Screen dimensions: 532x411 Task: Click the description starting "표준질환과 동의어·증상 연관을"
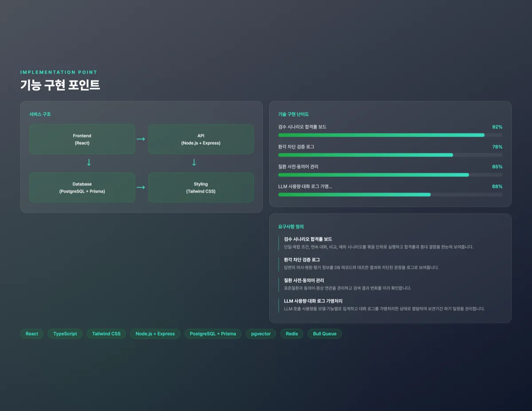[347, 288]
